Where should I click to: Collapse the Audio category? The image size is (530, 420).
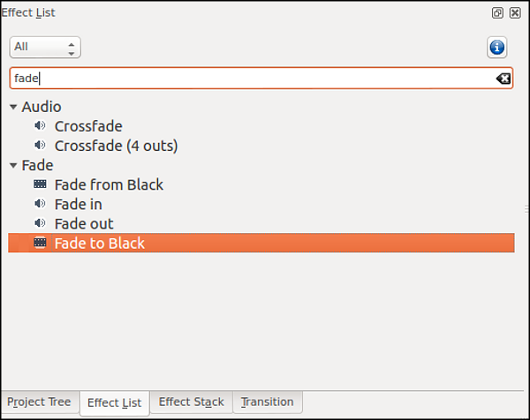(x=13, y=107)
